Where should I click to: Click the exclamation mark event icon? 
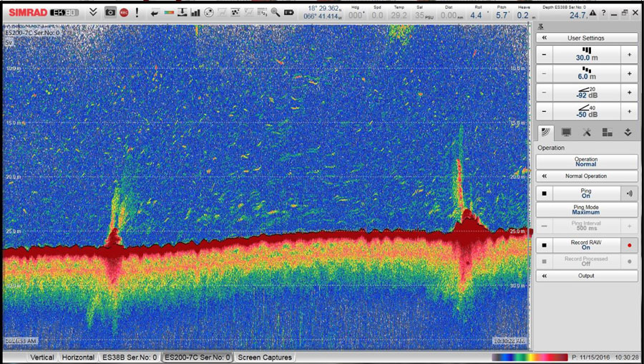pos(137,12)
